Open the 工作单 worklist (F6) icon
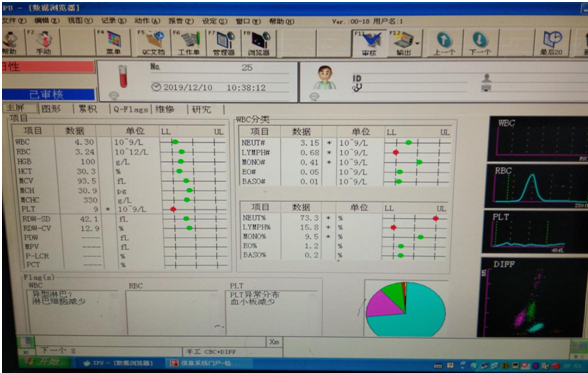This screenshot has height=373, width=588. (x=188, y=42)
